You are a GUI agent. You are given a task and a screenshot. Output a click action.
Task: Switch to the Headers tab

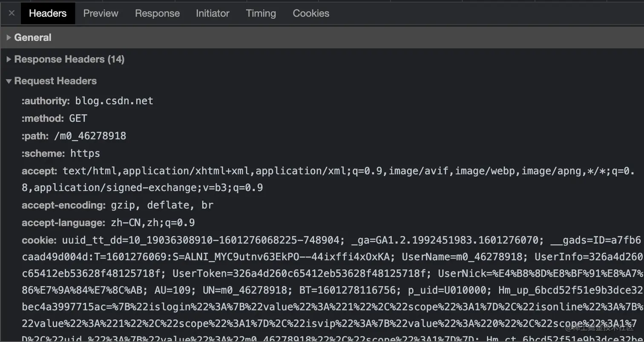[x=48, y=13]
